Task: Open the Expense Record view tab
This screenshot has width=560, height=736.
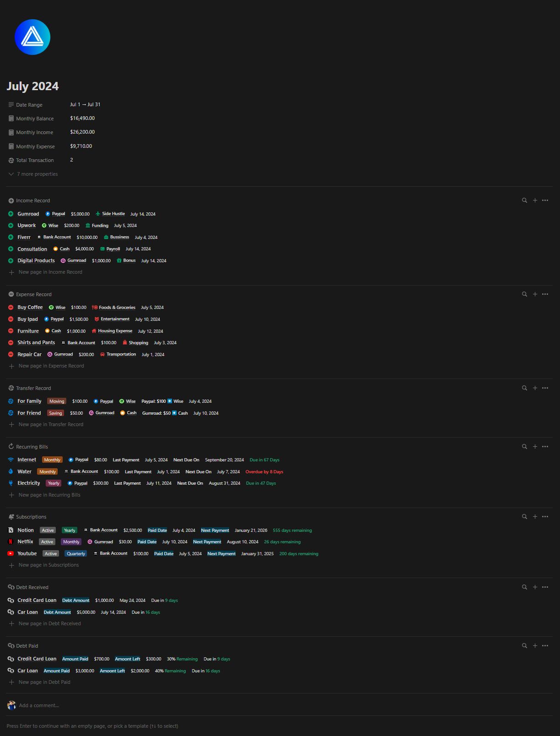Action: (x=30, y=294)
